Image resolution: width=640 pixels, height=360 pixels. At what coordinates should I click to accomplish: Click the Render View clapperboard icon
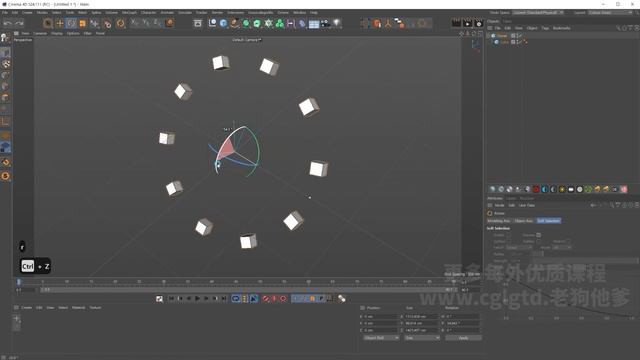(456, 23)
